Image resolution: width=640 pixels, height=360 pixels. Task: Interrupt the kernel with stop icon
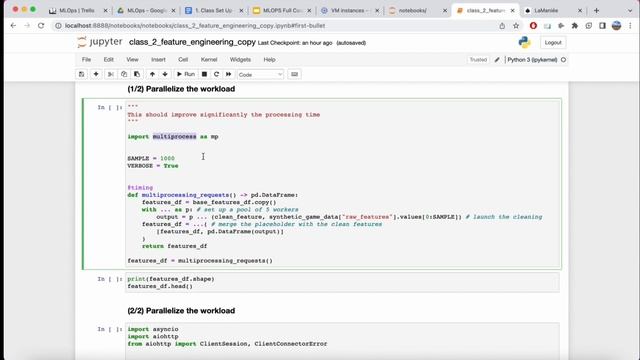click(204, 74)
